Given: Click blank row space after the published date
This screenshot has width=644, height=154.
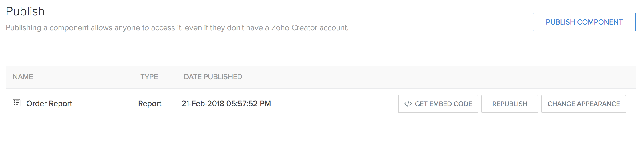Looking at the screenshot, I should point(334,104).
